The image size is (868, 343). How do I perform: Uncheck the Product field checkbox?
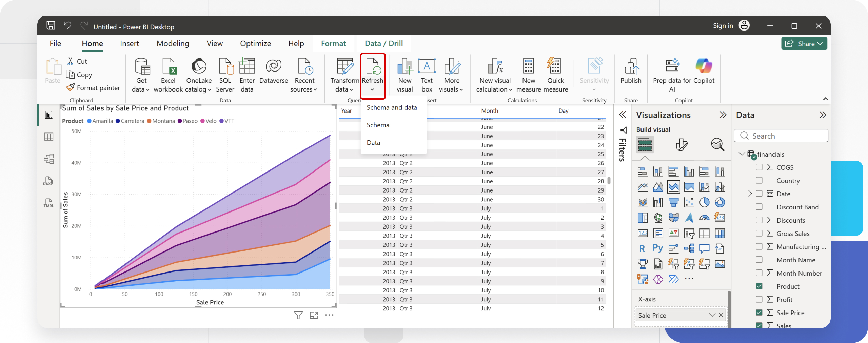[759, 286]
